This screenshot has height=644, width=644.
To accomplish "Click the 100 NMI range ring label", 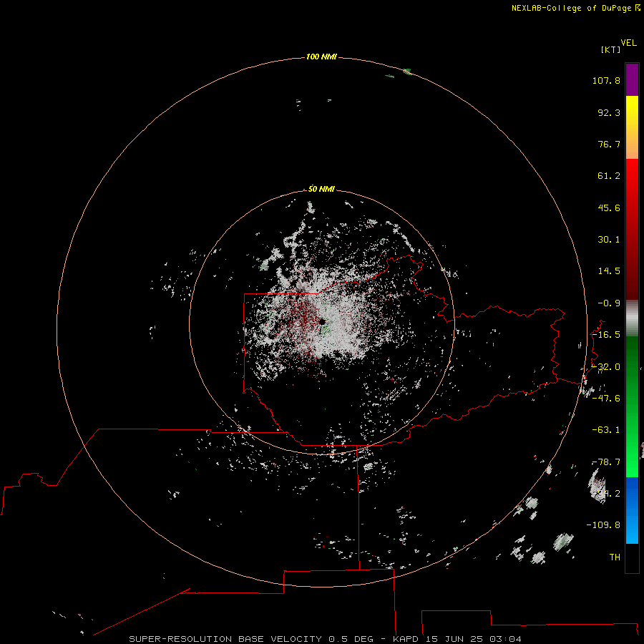I will [x=321, y=57].
